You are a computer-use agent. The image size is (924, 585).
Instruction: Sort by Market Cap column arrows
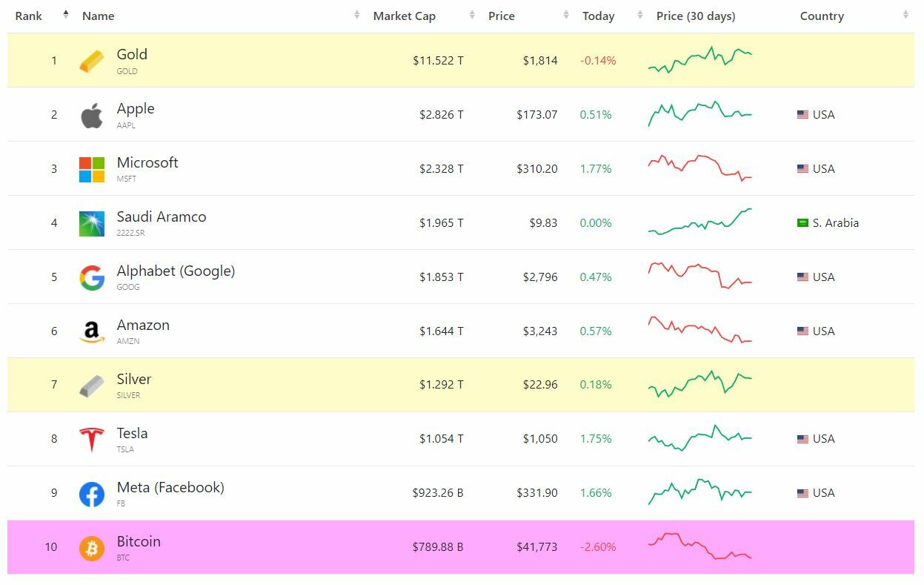472,16
